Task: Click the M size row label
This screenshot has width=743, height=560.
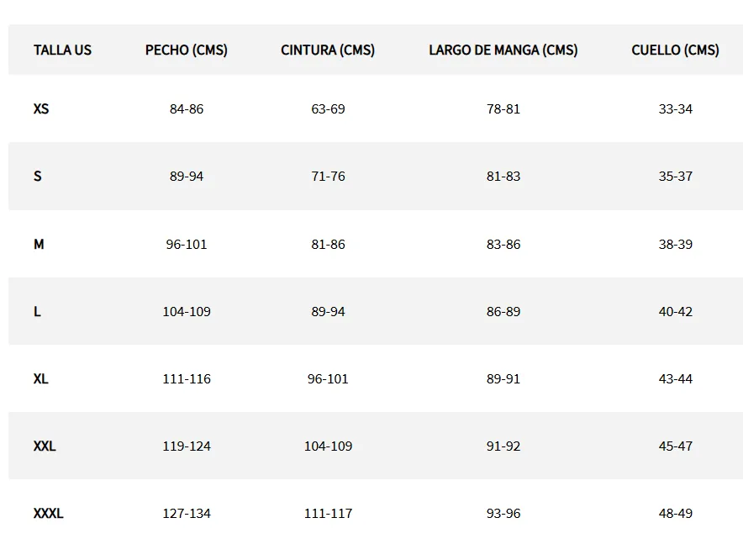Action: click(x=39, y=245)
